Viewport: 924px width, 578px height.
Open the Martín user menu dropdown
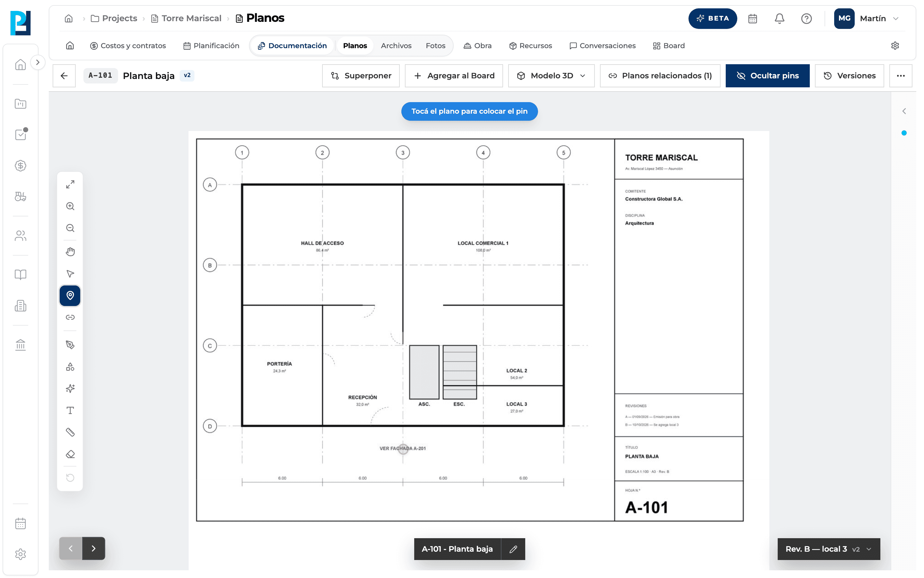[867, 18]
